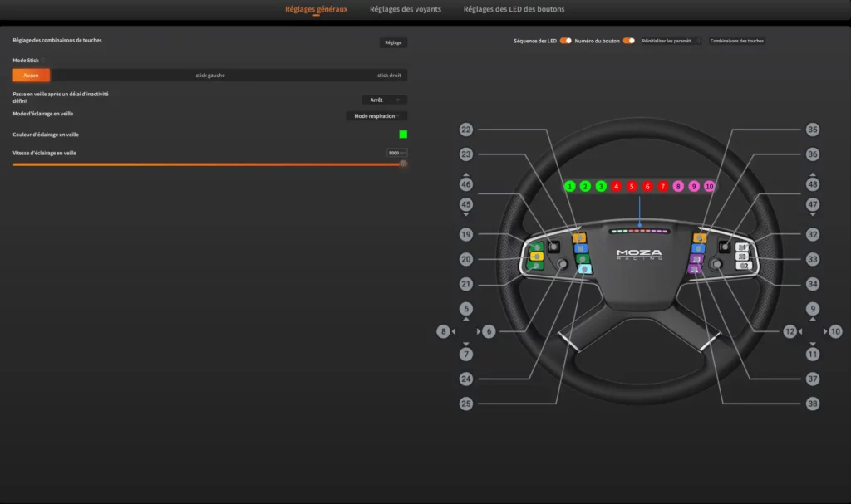Screen dimensions: 851x504
Task: Select LED number 5 red circle
Action: pyautogui.click(x=632, y=187)
